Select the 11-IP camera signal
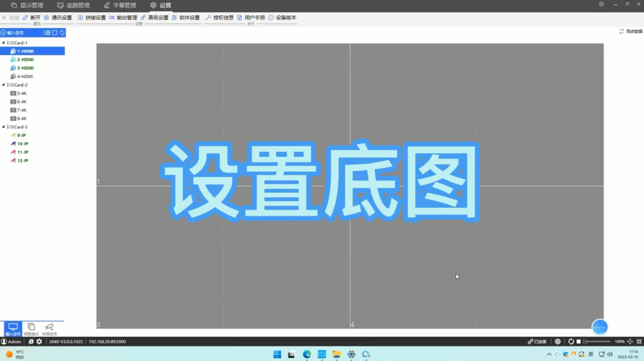Screen dimensions: 644x361 pos(19,152)
